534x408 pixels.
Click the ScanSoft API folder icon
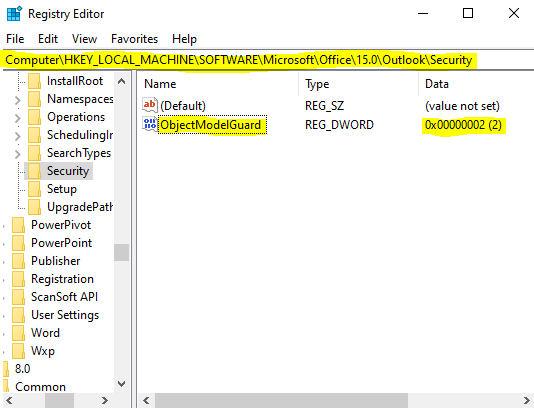[x=18, y=297]
